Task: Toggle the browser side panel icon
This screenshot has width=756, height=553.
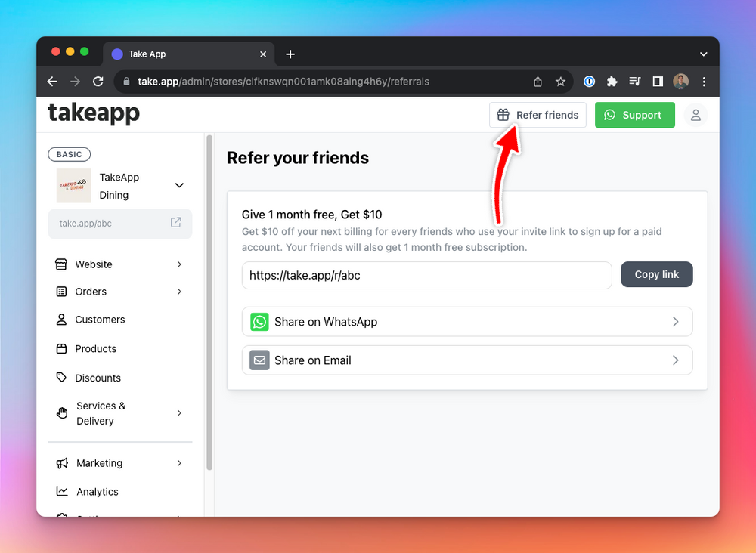Action: tap(658, 82)
